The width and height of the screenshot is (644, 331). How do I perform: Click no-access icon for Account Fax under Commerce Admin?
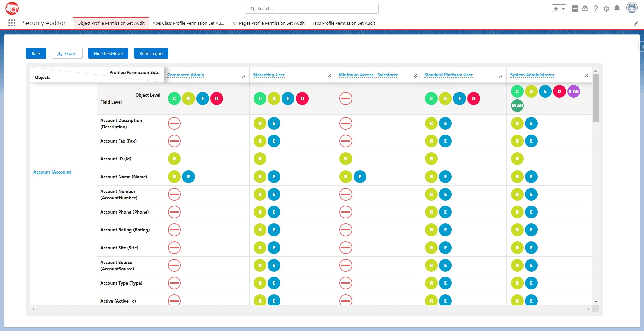click(174, 141)
